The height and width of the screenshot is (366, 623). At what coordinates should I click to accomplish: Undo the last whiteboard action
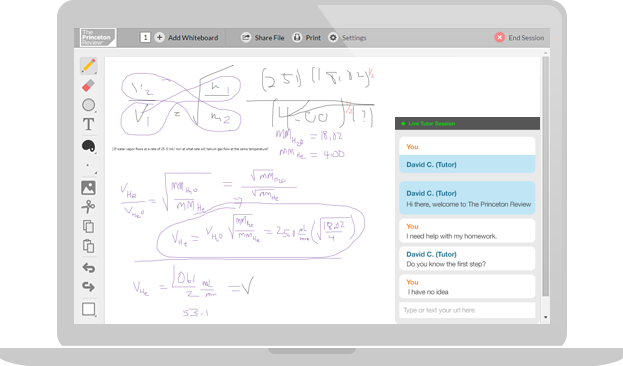tap(88, 268)
